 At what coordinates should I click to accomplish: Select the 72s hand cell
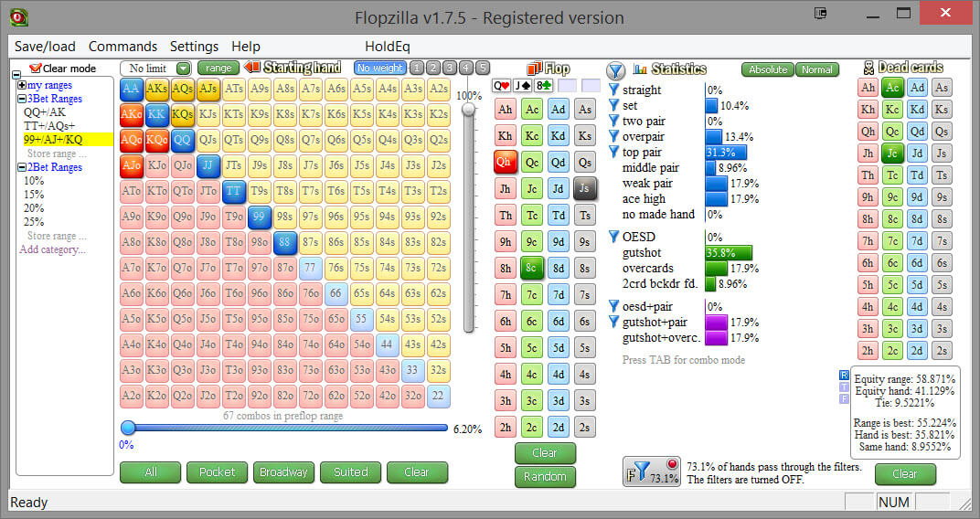(x=439, y=269)
